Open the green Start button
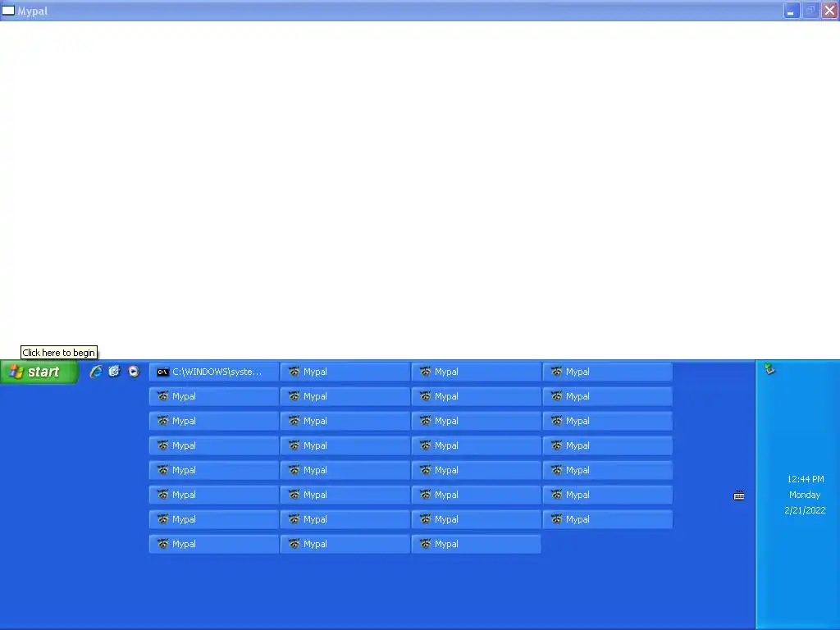840x630 pixels. 39,372
